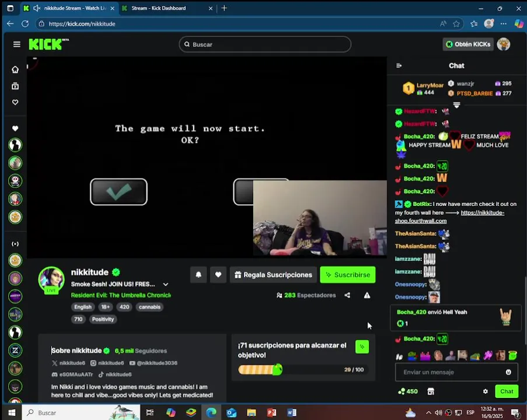Report the stream with warning triangle icon

[x=367, y=295]
